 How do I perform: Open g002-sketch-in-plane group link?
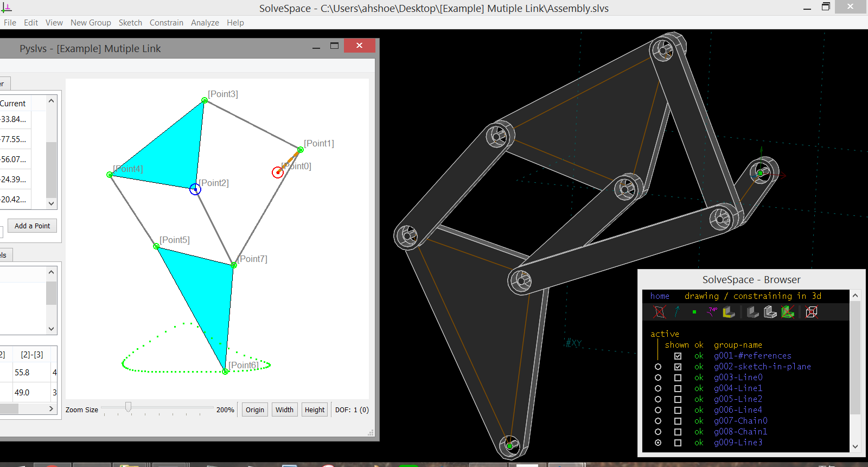point(762,367)
